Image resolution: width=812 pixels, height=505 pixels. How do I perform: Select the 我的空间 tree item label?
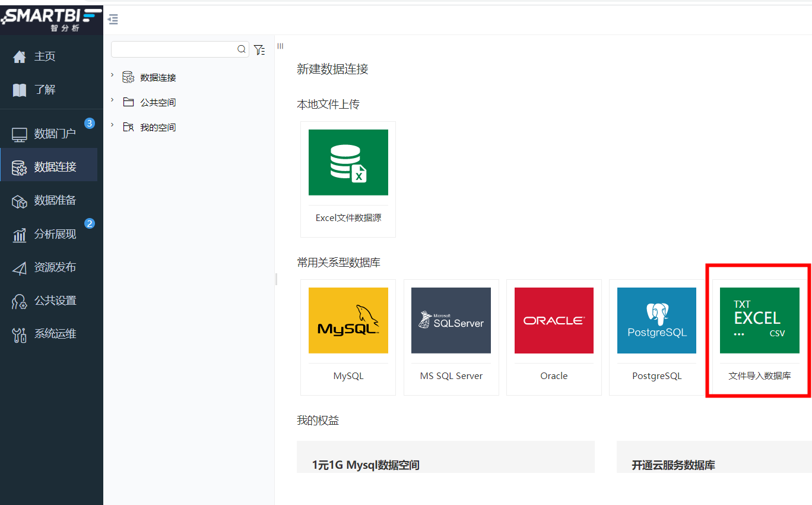pos(158,128)
